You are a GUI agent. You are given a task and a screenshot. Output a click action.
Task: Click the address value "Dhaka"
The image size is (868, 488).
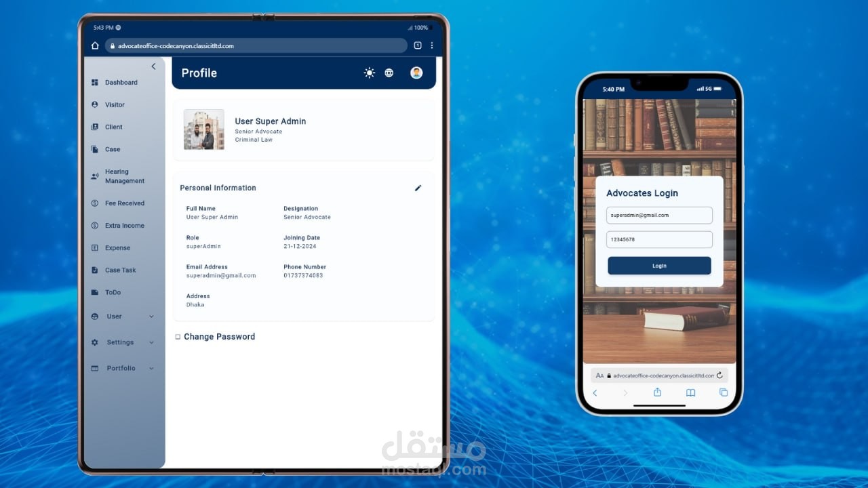tap(195, 305)
